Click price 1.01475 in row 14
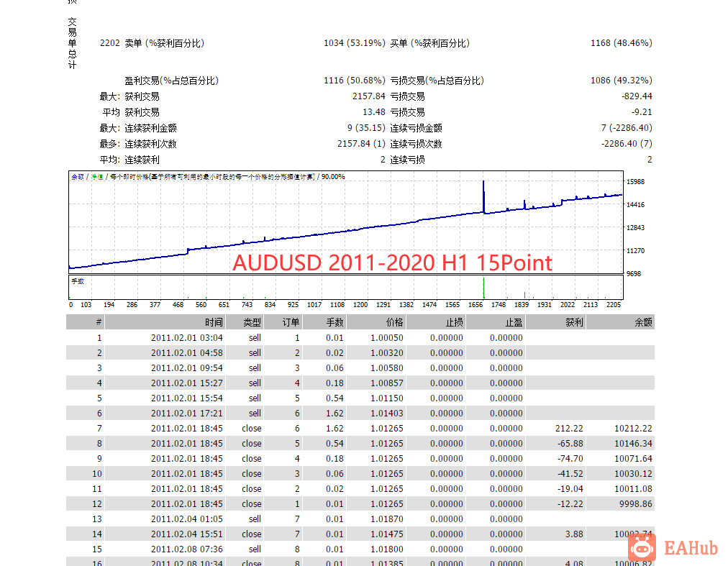Image resolution: width=728 pixels, height=566 pixels. (x=387, y=534)
